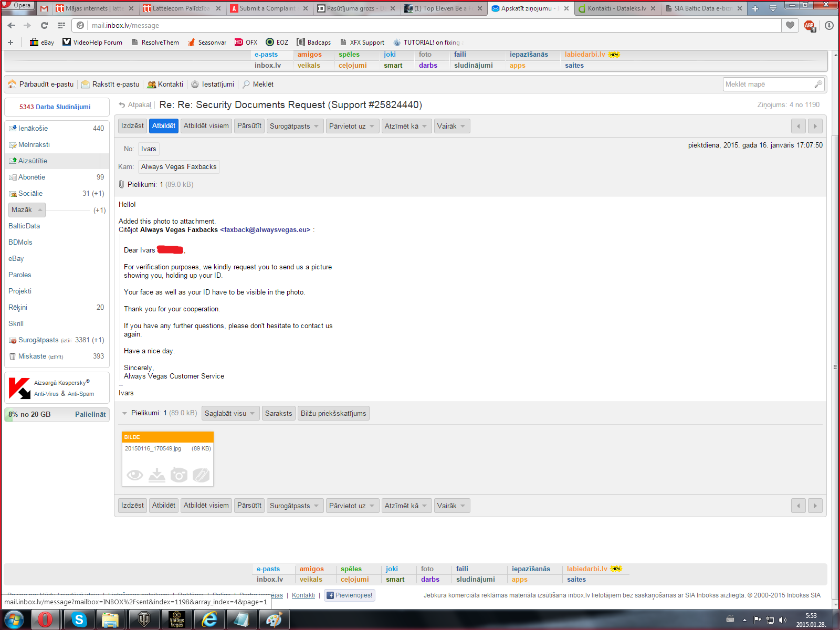
Task: Click the Saraksts view button
Action: click(279, 413)
